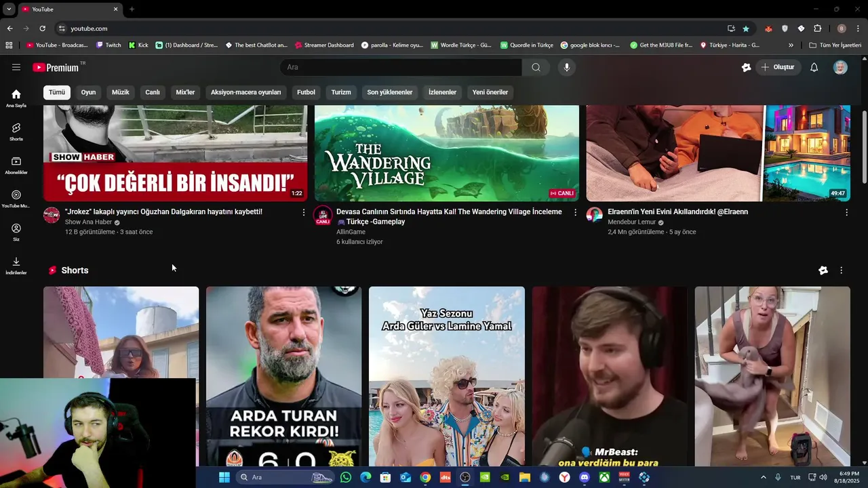Open the Arda Turan Rekor Kırdı short
Screen dimensions: 868x488
coord(284,376)
